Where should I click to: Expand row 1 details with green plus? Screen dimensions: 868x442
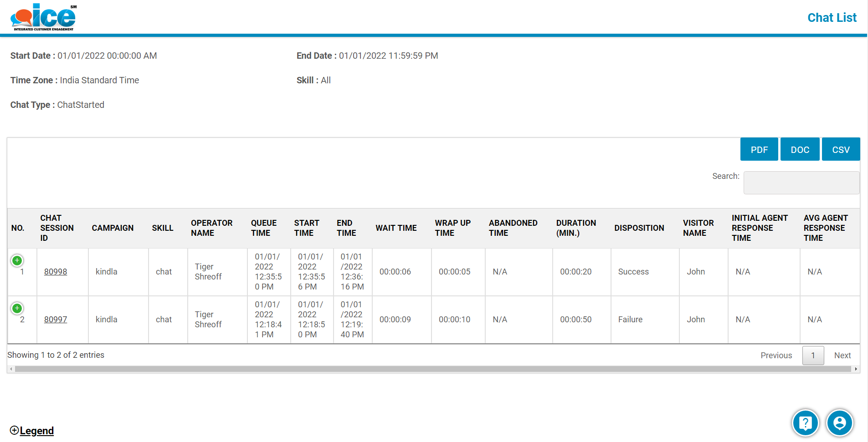[17, 260]
